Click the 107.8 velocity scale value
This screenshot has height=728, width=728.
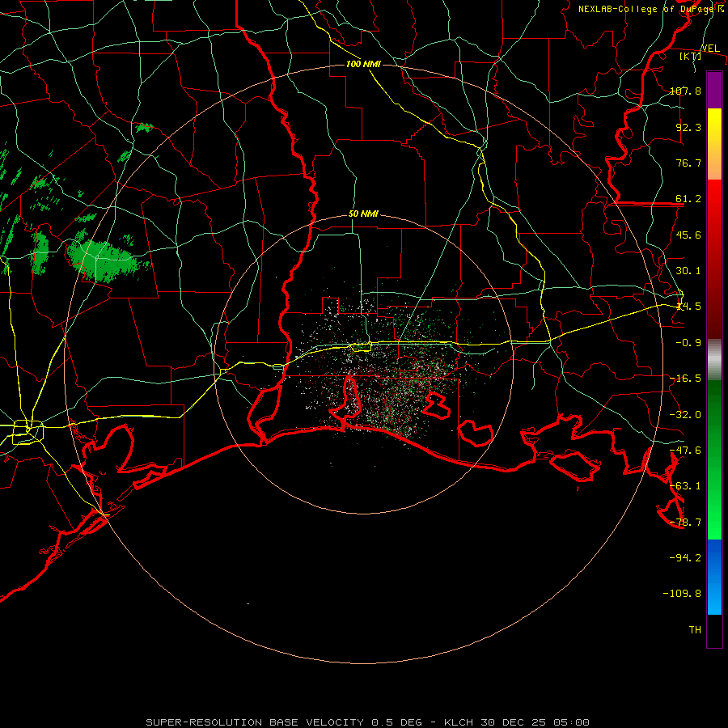pyautogui.click(x=685, y=91)
